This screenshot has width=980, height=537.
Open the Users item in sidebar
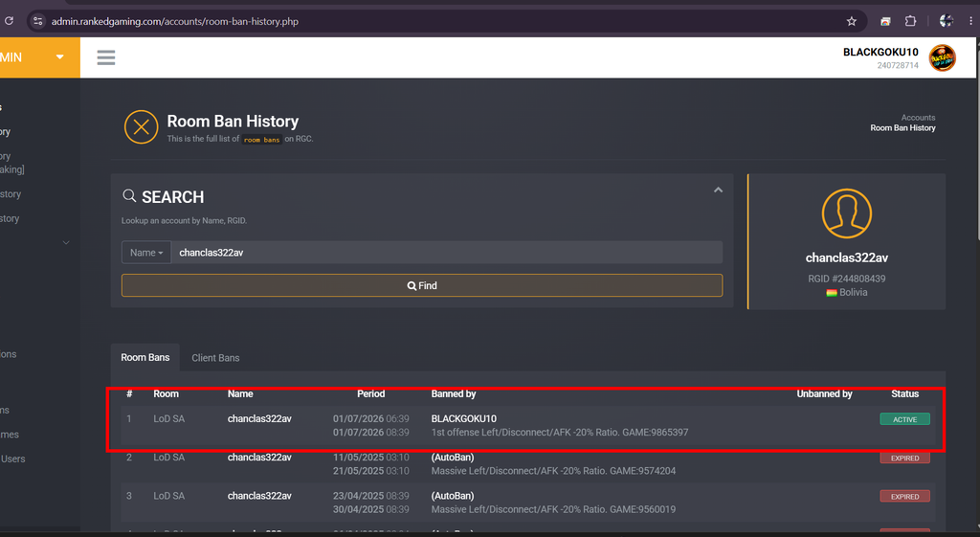coord(12,459)
